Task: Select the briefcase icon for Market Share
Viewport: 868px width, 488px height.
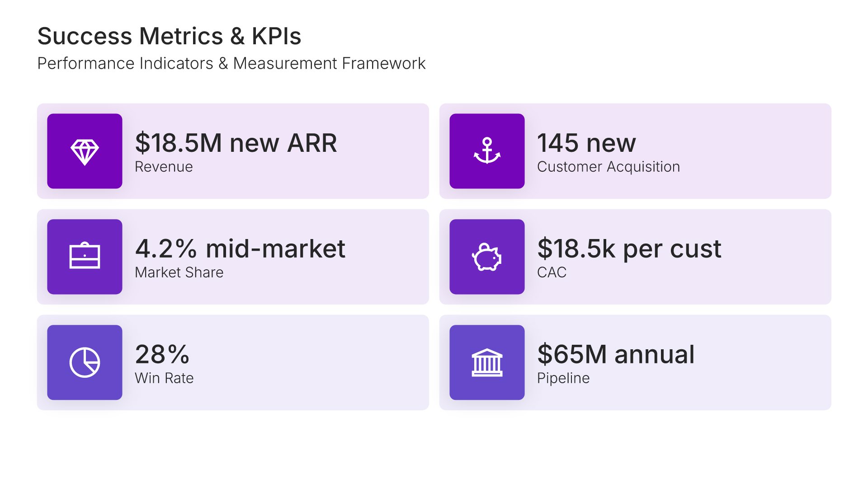Action: pos(85,257)
